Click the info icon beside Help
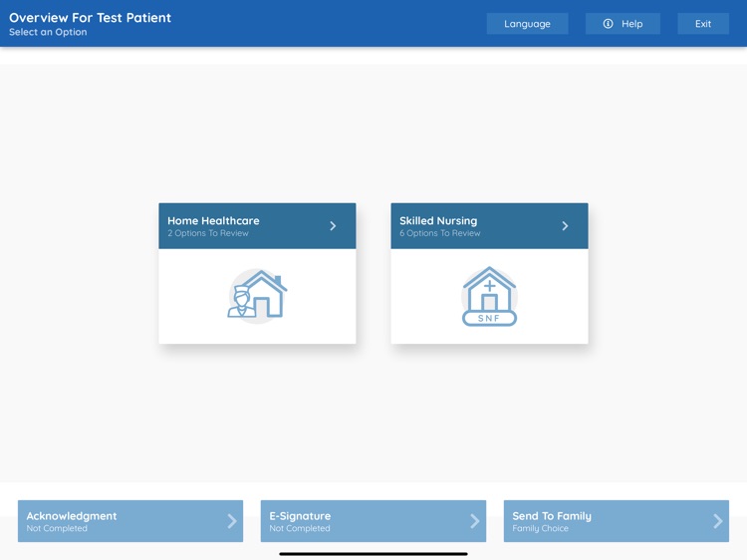The image size is (747, 560). (x=608, y=23)
